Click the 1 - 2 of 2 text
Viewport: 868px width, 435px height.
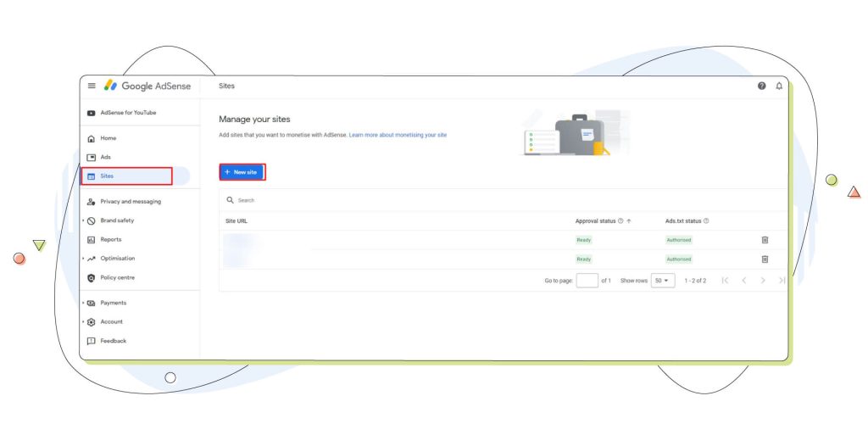click(x=695, y=281)
